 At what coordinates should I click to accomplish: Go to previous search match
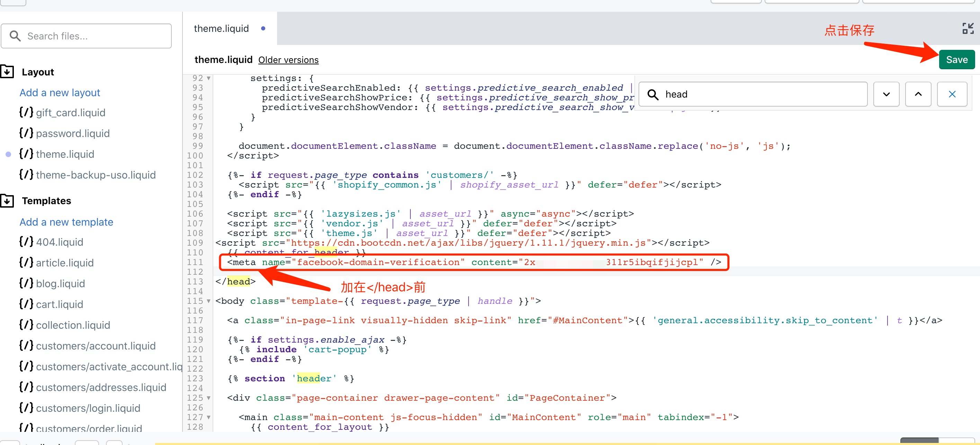[918, 94]
